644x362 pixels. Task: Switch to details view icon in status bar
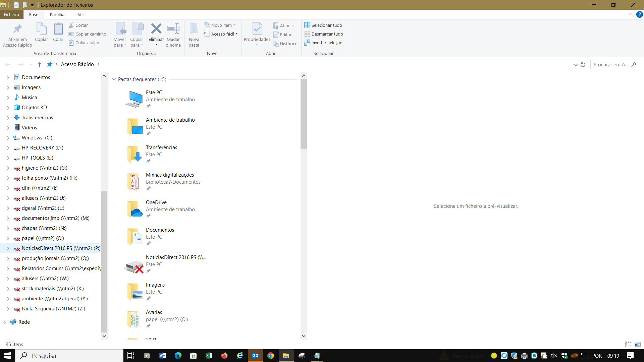tap(628, 345)
